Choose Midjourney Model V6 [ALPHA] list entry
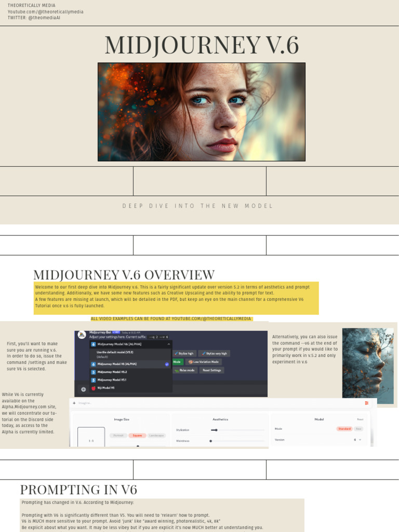This screenshot has height=532, width=399. coord(130,364)
